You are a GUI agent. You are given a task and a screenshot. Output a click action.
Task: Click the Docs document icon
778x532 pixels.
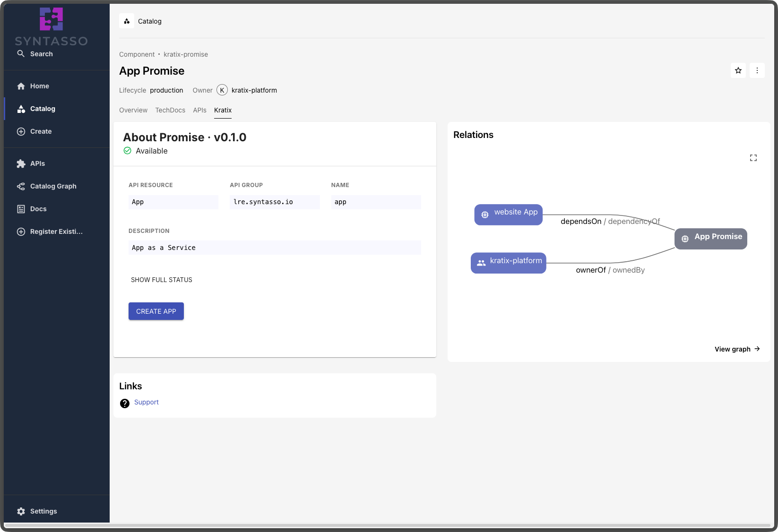click(21, 209)
